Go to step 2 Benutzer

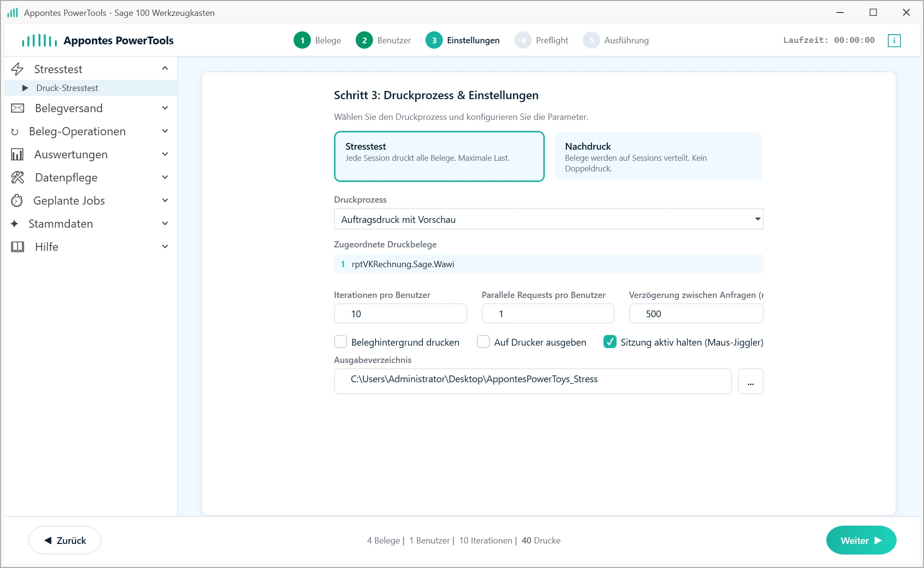pos(383,40)
